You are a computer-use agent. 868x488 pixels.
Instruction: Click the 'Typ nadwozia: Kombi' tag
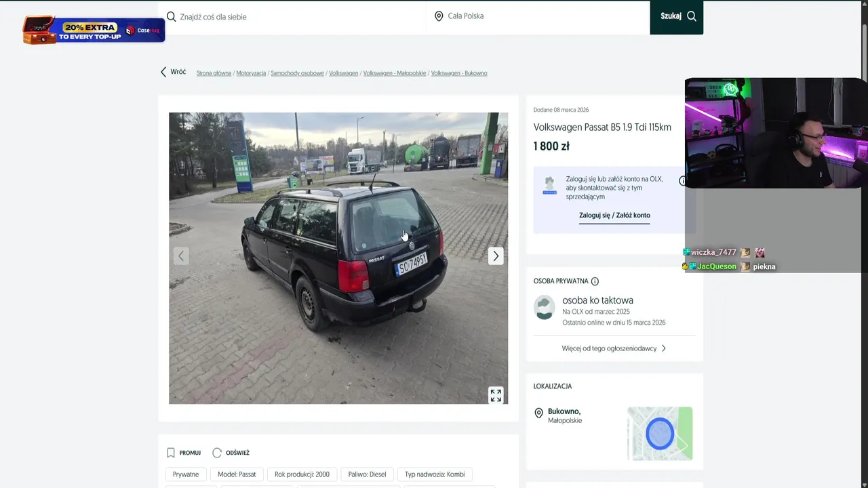coord(435,474)
